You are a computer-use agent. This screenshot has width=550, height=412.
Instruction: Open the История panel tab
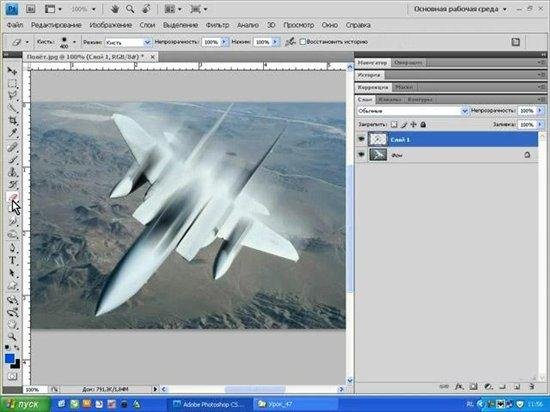(369, 75)
